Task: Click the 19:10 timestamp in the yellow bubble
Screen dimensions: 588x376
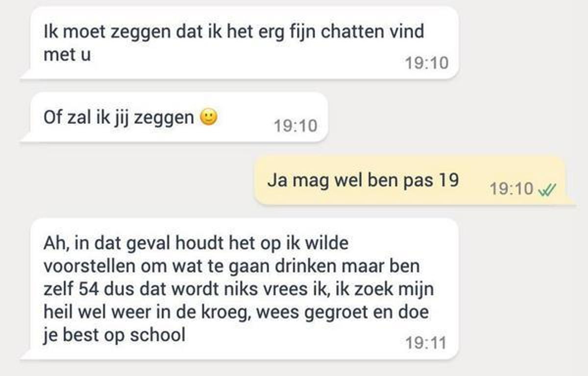Action: (512, 189)
